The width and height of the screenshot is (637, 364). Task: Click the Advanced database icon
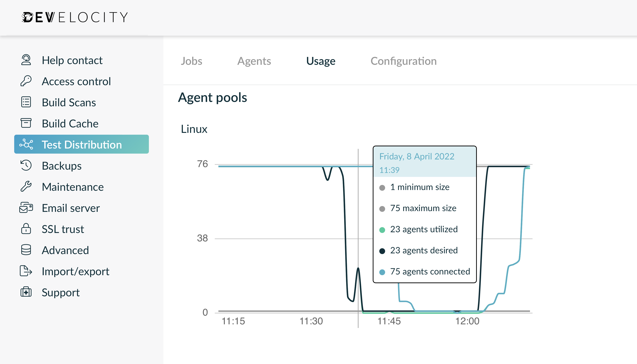click(x=26, y=250)
